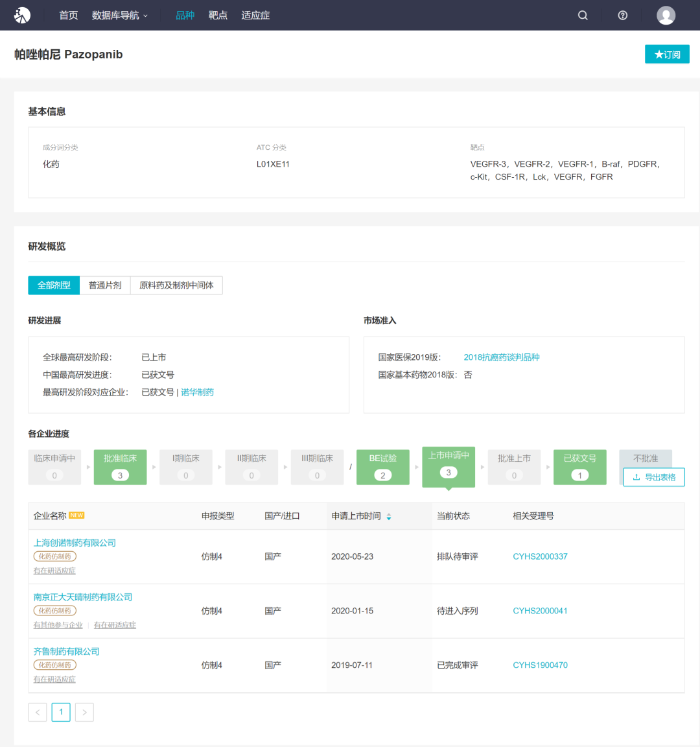Select the 批准上市 stage box
This screenshot has width=700, height=747.
coord(514,467)
